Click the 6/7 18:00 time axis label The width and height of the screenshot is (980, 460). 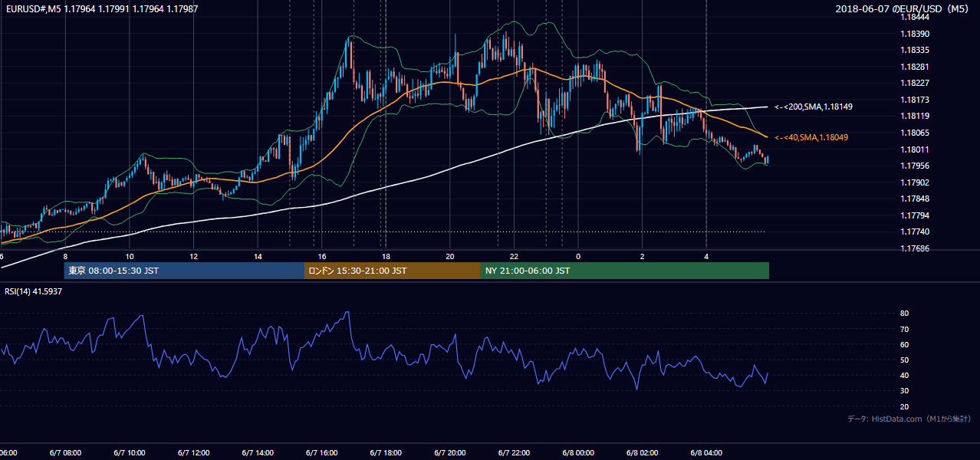386,453
